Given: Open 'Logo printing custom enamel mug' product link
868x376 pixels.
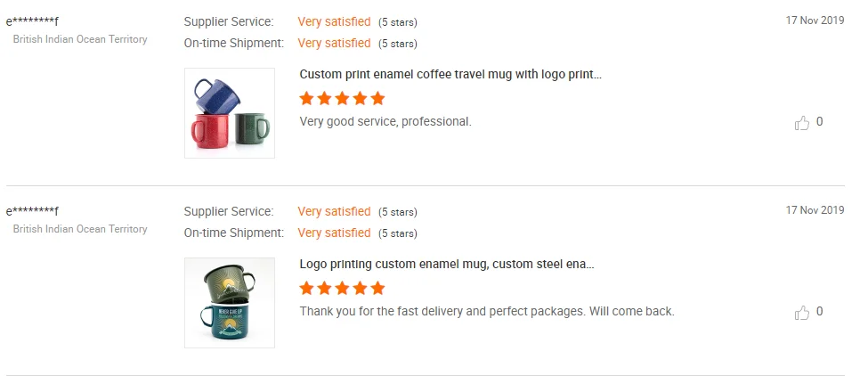Looking at the screenshot, I should tap(446, 264).
